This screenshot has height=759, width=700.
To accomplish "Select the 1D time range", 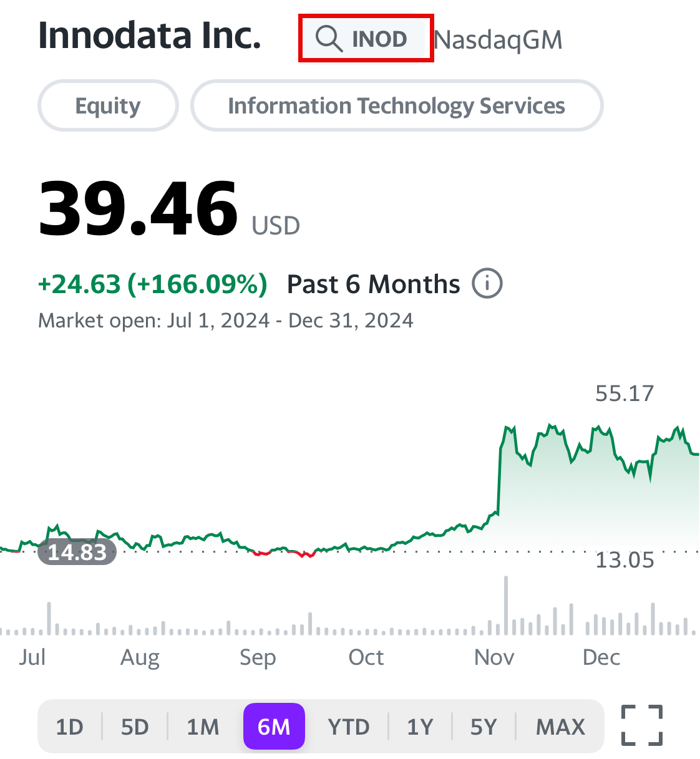I will pyautogui.click(x=70, y=727).
